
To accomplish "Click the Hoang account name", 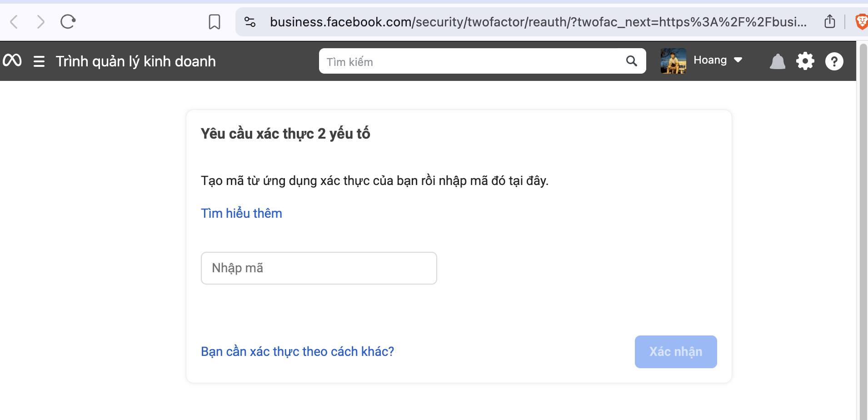I will point(710,60).
